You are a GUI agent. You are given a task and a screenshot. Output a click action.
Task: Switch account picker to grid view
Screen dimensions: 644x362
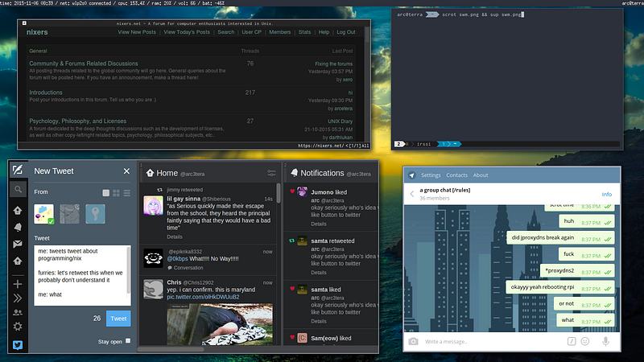coord(116,192)
